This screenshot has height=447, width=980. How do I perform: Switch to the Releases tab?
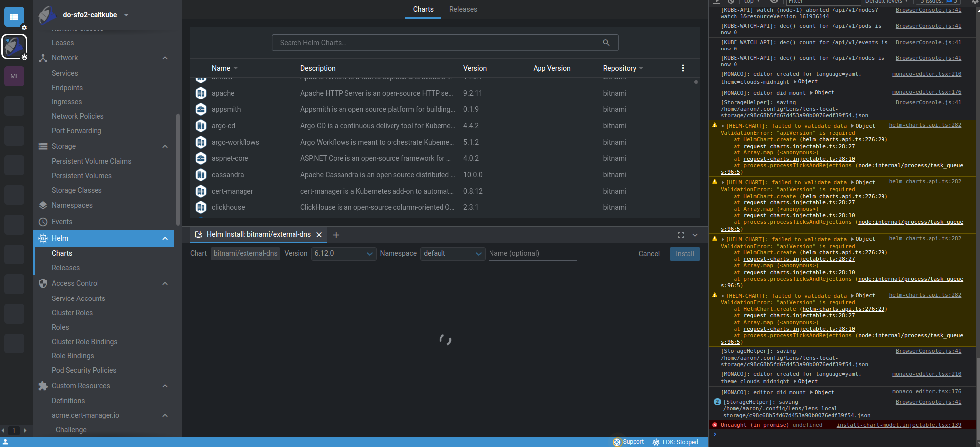(463, 9)
